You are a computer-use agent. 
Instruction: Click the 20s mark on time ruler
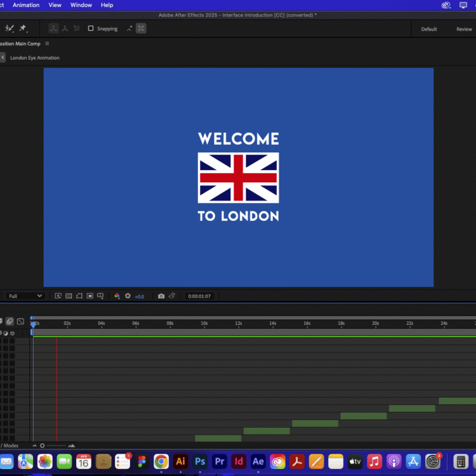coord(376,324)
